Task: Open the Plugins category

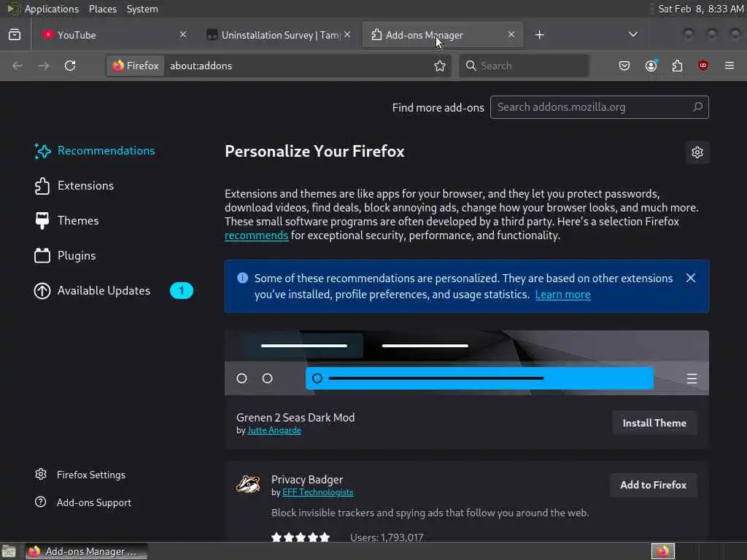Action: pos(65,256)
